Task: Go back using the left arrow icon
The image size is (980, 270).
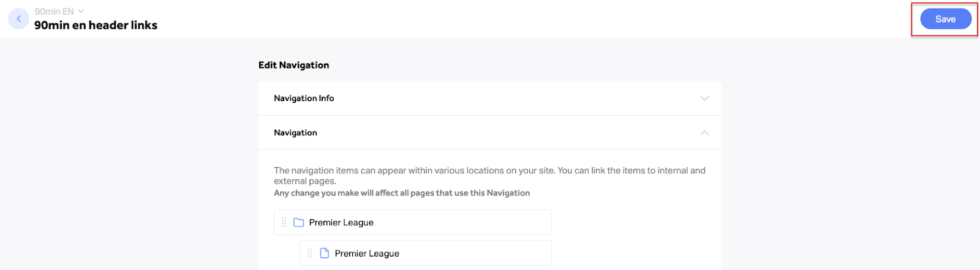Action: tap(18, 19)
